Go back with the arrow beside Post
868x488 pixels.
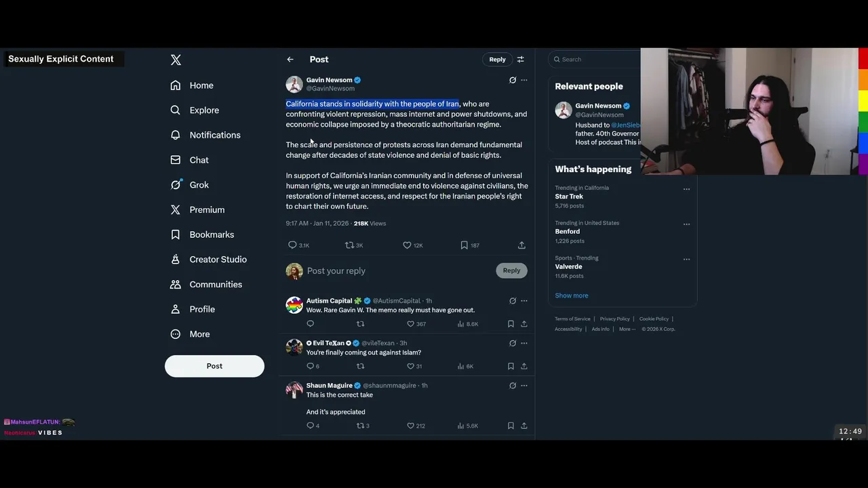pos(290,60)
